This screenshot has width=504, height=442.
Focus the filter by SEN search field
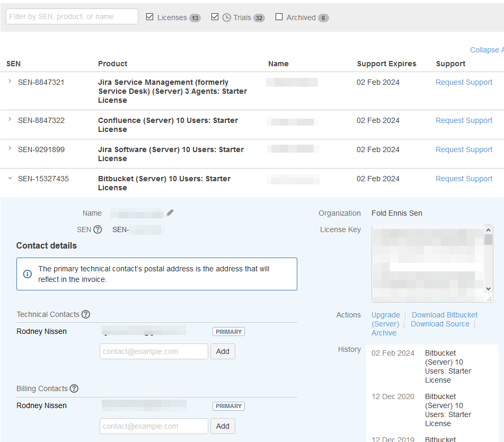click(72, 16)
